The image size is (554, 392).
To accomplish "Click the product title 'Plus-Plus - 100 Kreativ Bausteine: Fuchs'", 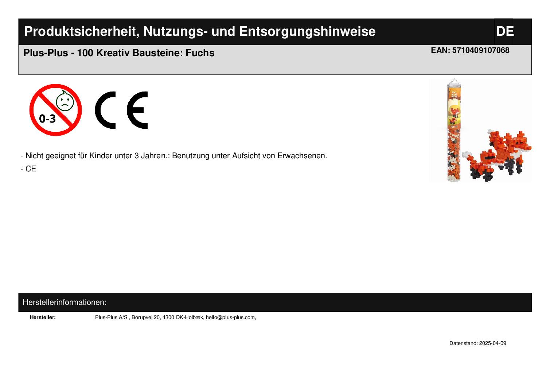I will (x=119, y=53).
